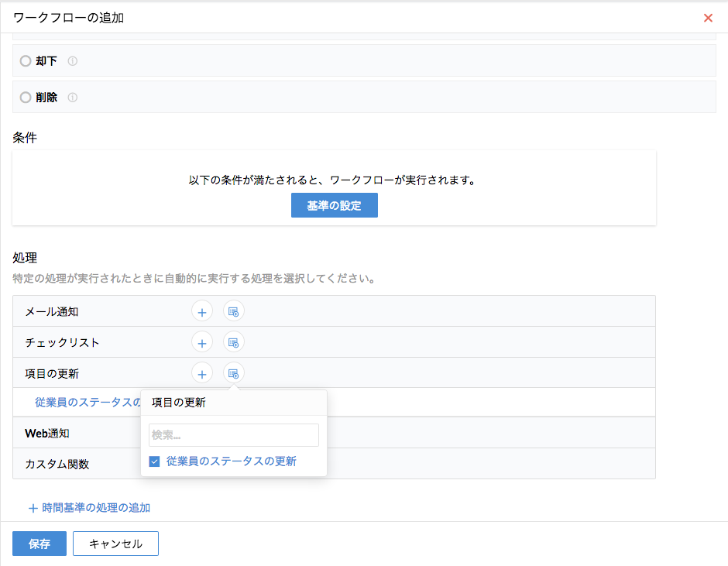Screen dimensions: 728x566
Task: Click the キャンセル button
Action: [115, 544]
